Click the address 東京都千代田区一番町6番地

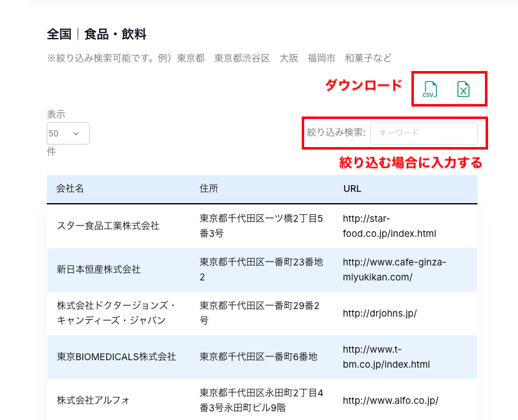258,356
